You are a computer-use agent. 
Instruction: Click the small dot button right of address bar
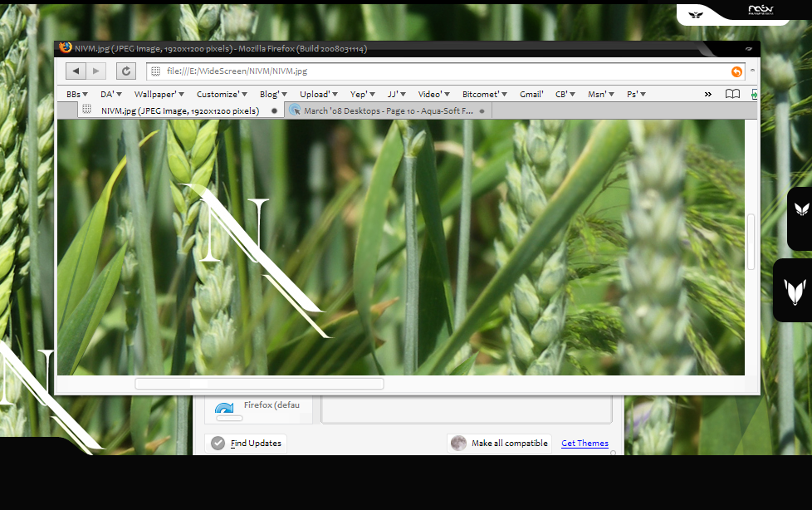pyautogui.click(x=752, y=71)
